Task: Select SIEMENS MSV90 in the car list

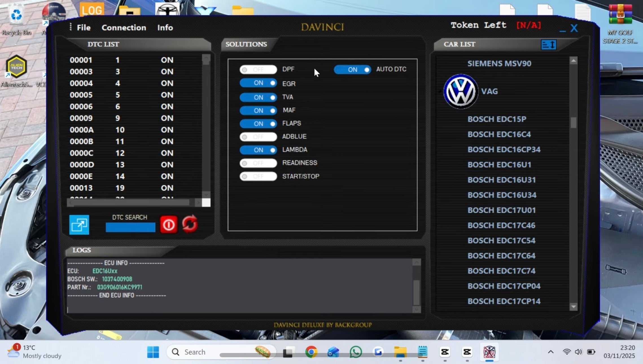Action: tap(499, 63)
